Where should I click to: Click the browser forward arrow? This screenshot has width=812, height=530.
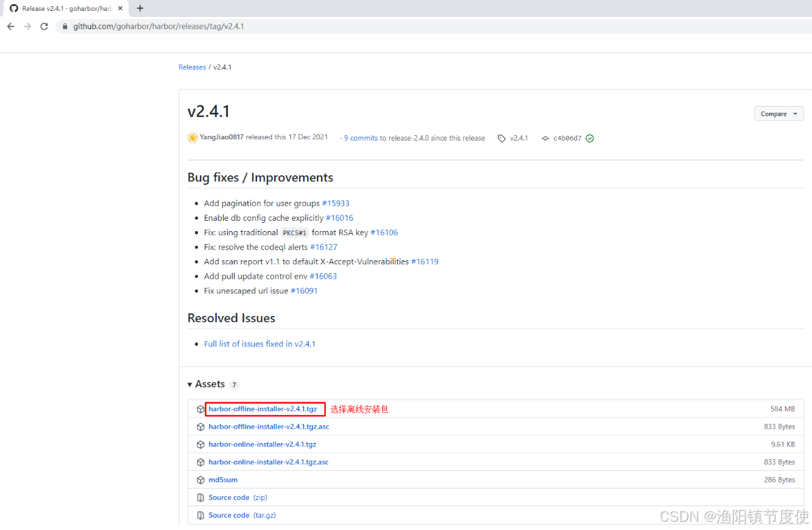[27, 26]
